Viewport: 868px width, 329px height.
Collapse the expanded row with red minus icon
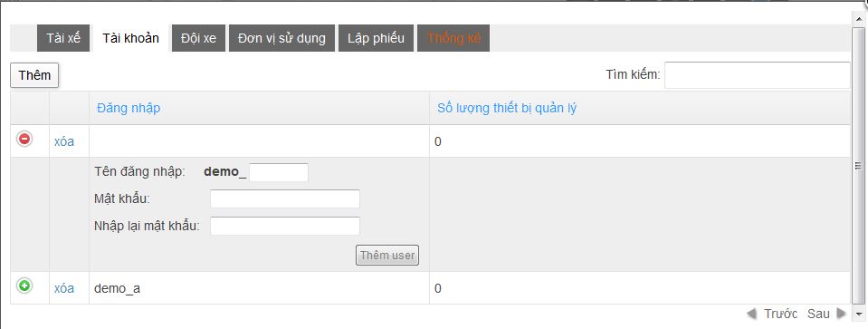click(24, 139)
